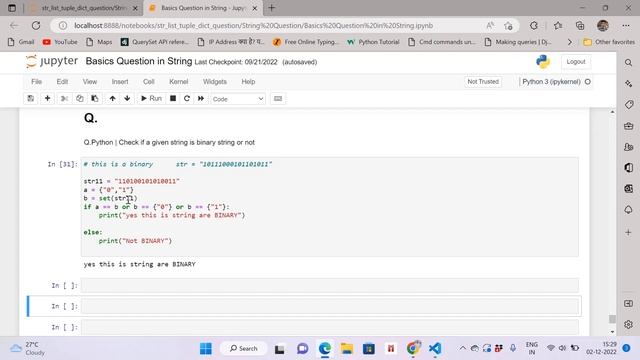Image resolution: width=640 pixels, height=360 pixels.
Task: Click the Not Trusted button
Action: [x=483, y=82]
